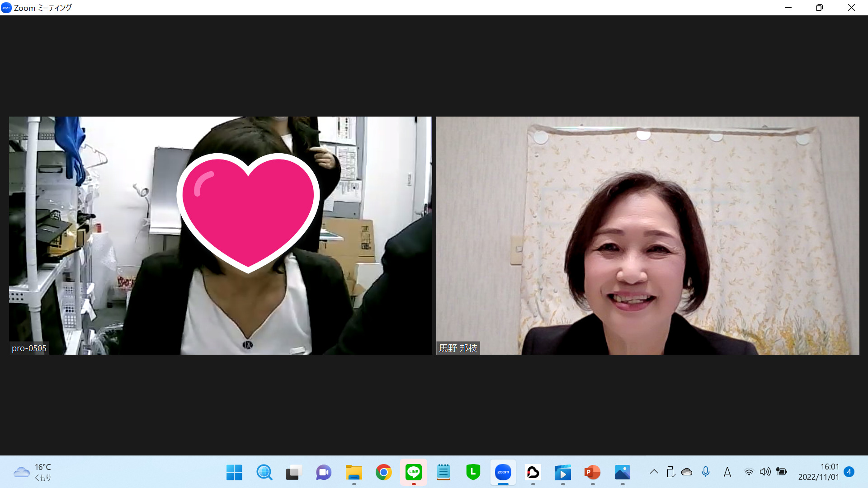Open the LINE app in the taskbar
The height and width of the screenshot is (488, 868).
coord(413,473)
